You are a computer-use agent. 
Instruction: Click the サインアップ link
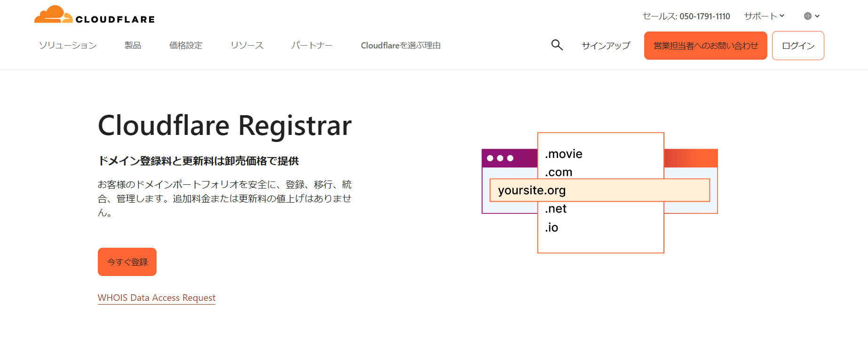[606, 46]
